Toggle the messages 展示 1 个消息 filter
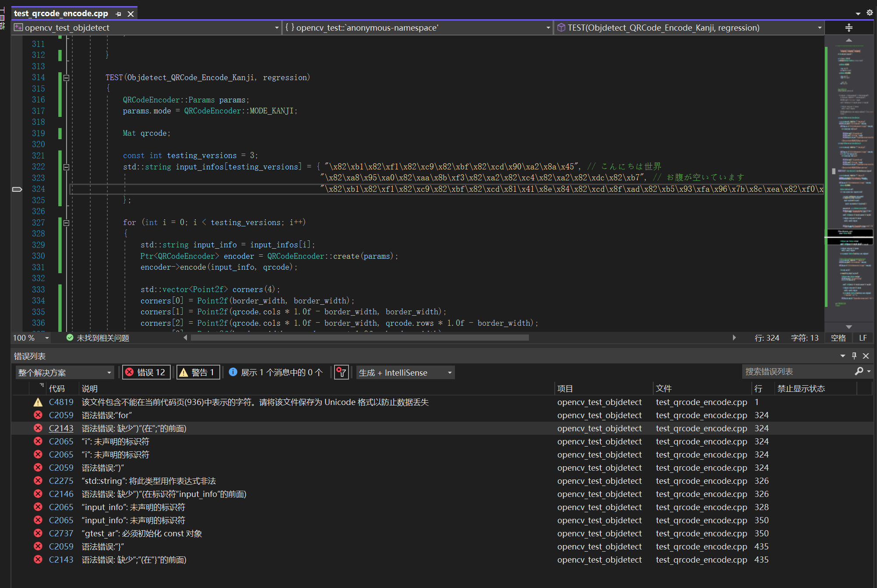 point(276,372)
